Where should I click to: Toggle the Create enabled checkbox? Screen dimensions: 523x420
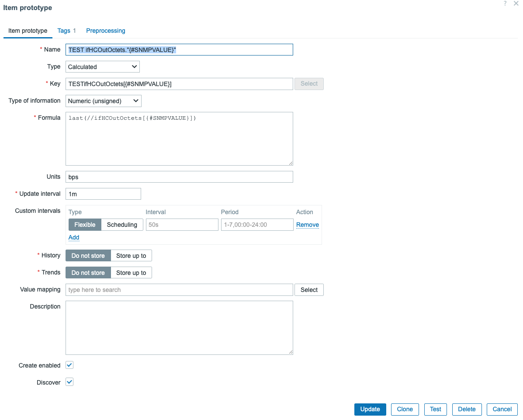pos(69,365)
